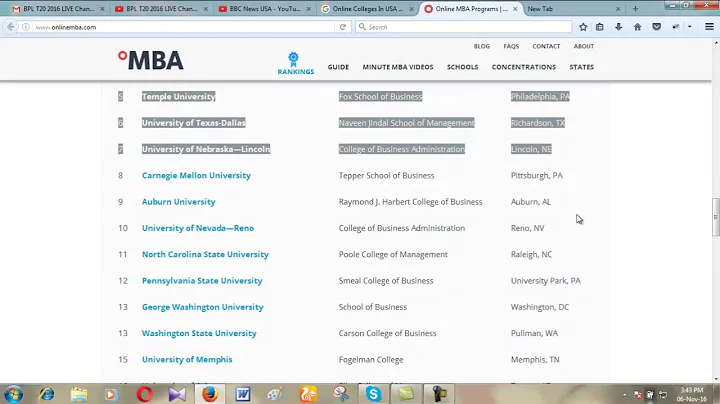Launch Internet Explorer from taskbar

[46, 394]
